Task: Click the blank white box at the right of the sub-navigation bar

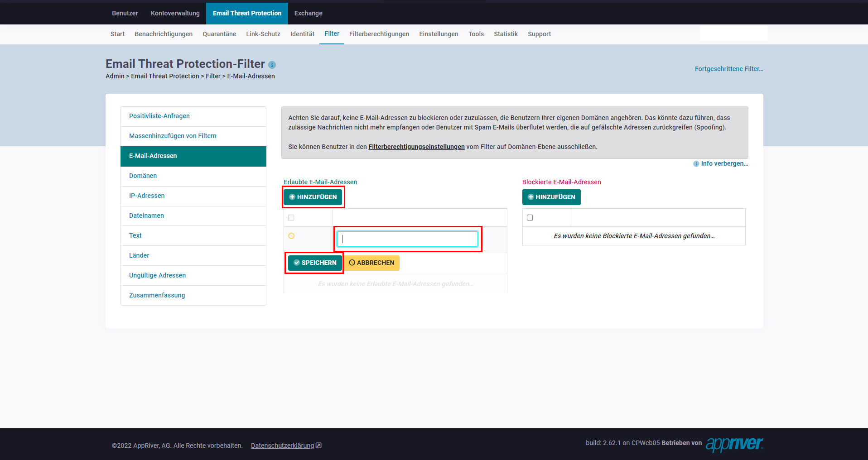Action: point(733,33)
